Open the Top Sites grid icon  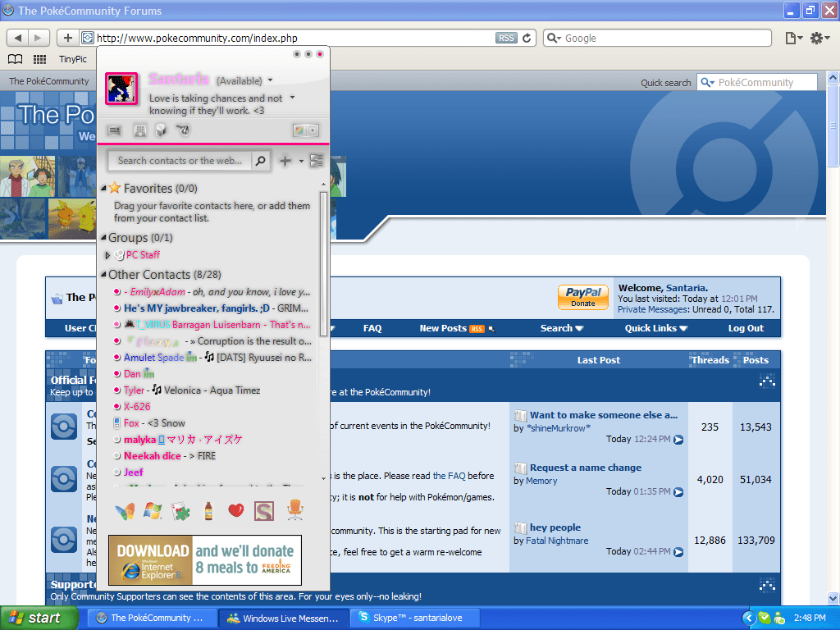coord(39,59)
